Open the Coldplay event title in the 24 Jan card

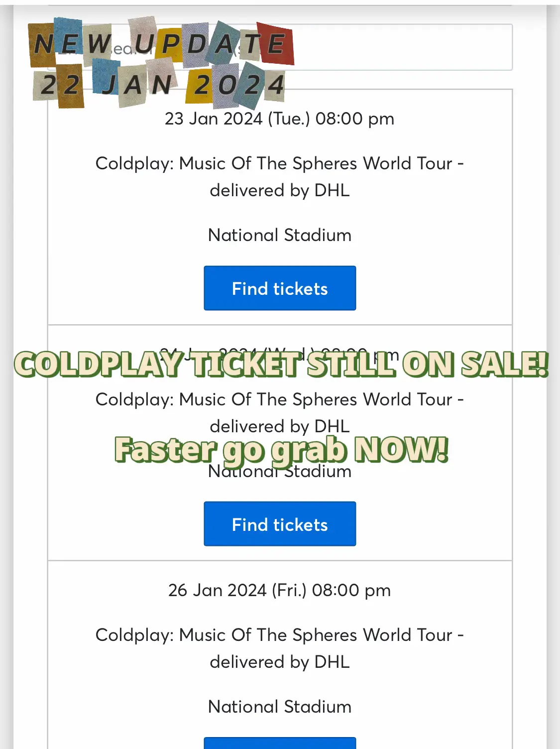click(280, 412)
